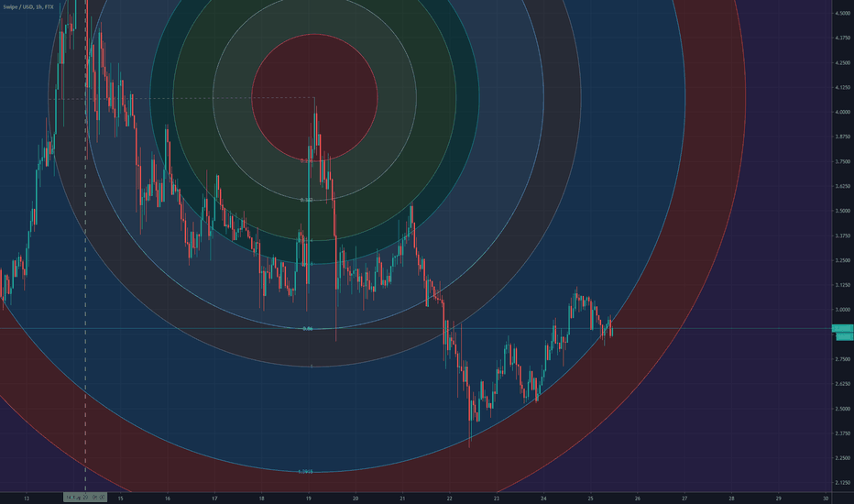Click date 30 on the time axis
This screenshot has width=854, height=504.
point(826,498)
